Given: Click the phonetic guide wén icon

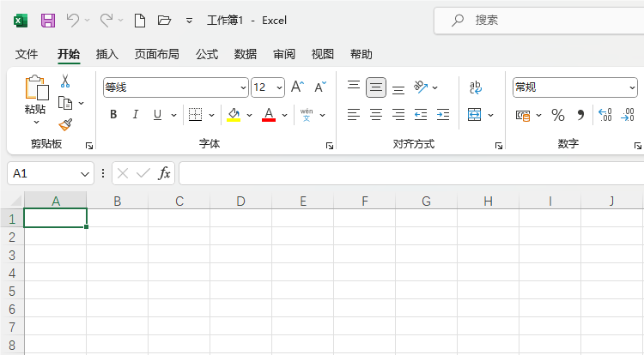Looking at the screenshot, I should pyautogui.click(x=307, y=115).
